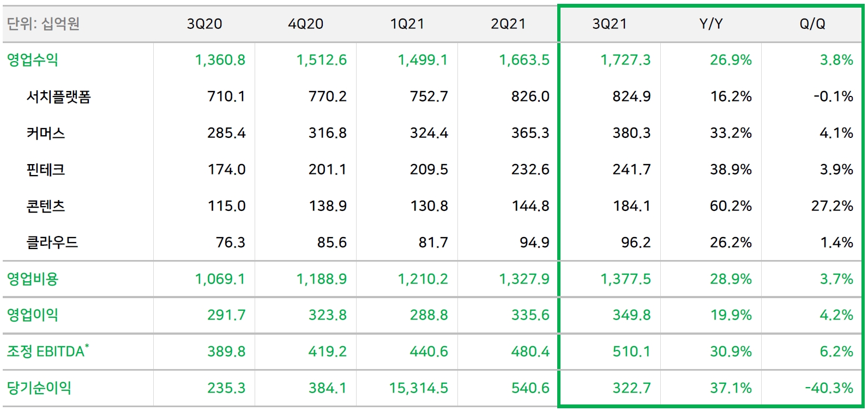The image size is (868, 411).
Task: Click the 2Q21 column header
Action: 508,24
